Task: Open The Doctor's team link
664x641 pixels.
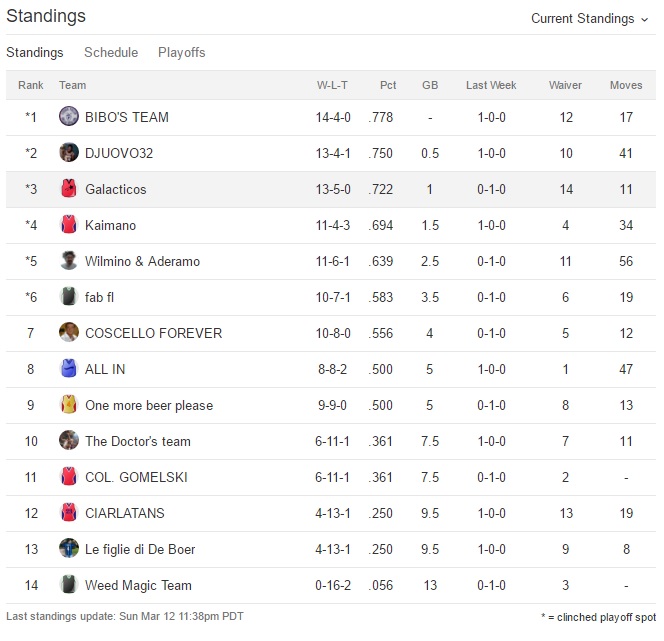Action: (x=137, y=441)
